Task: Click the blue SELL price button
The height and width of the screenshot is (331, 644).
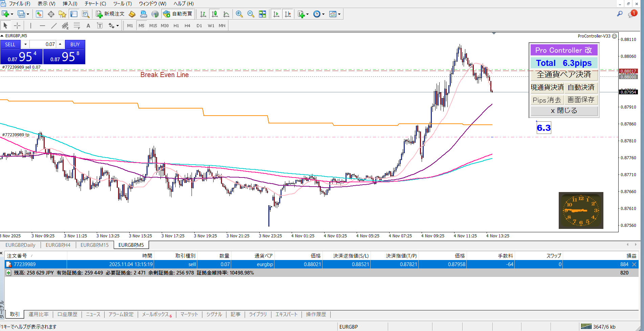Action: coord(21,56)
